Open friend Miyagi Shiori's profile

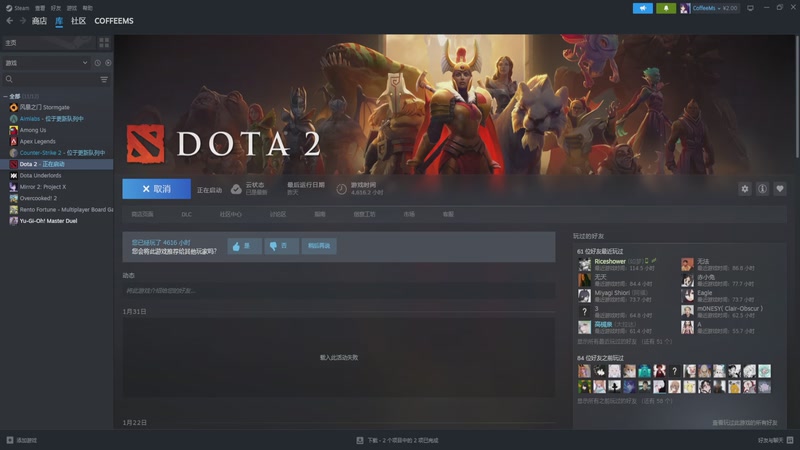point(612,293)
